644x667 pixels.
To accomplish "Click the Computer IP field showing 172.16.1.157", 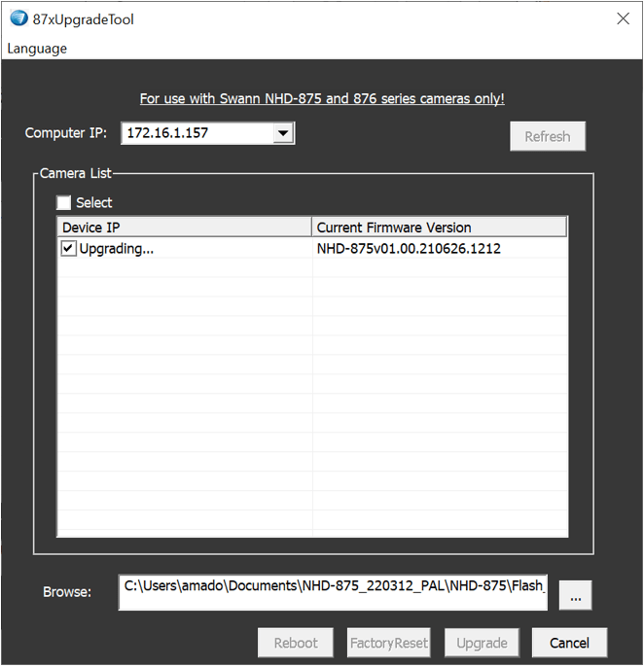I will pyautogui.click(x=197, y=133).
